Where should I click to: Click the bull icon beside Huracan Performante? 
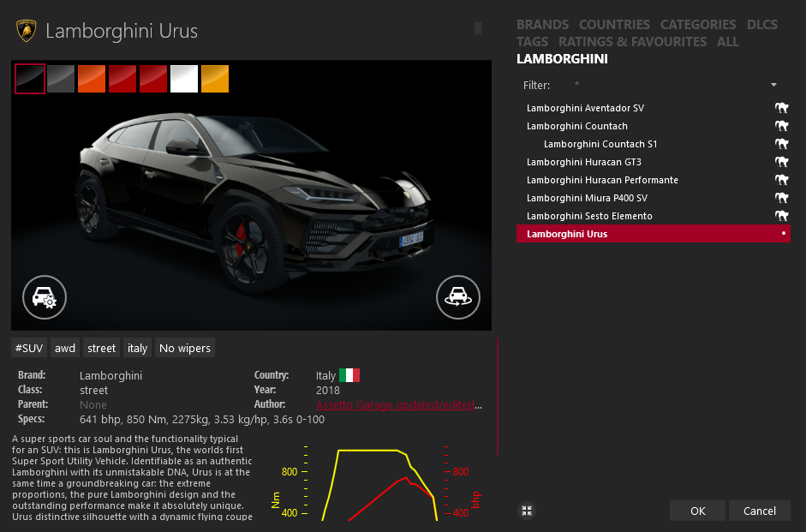782,180
